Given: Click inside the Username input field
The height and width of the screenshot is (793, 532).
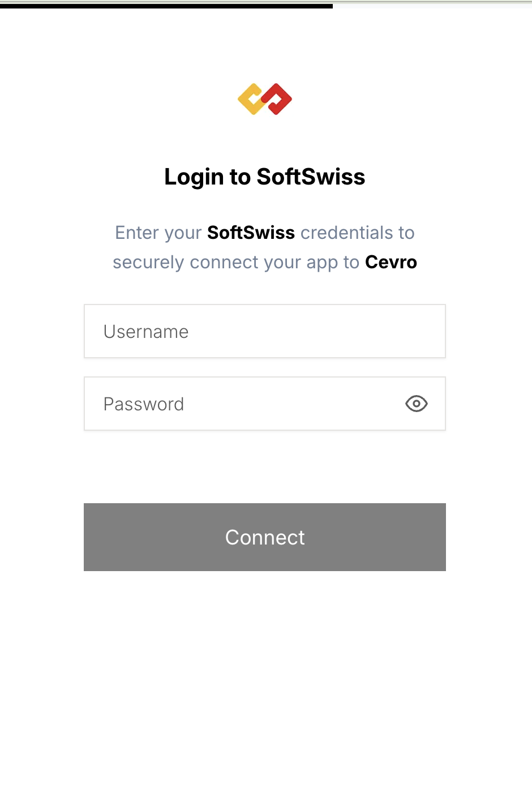Looking at the screenshot, I should (226, 331).
